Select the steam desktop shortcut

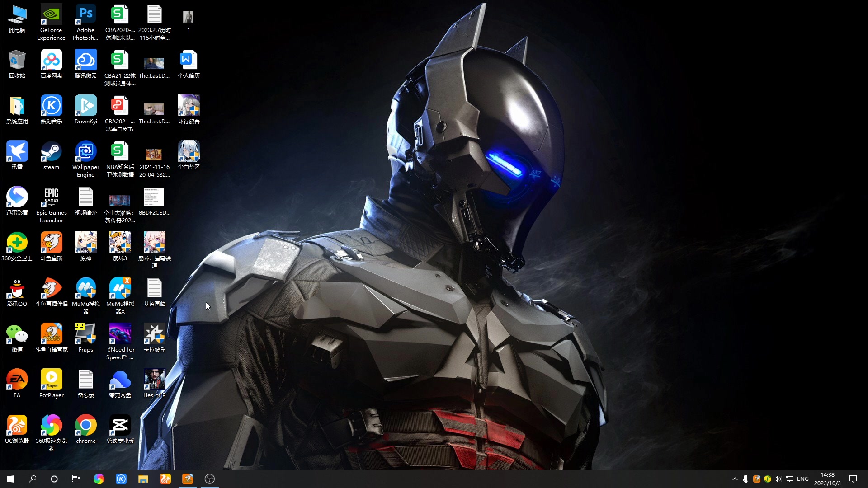pos(52,156)
